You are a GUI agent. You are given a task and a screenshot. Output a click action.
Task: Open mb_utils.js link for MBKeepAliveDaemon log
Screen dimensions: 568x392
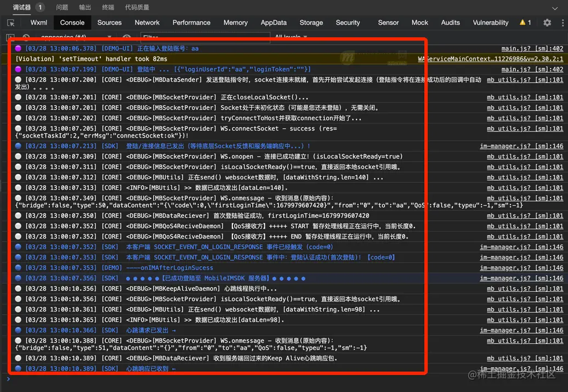525,289
